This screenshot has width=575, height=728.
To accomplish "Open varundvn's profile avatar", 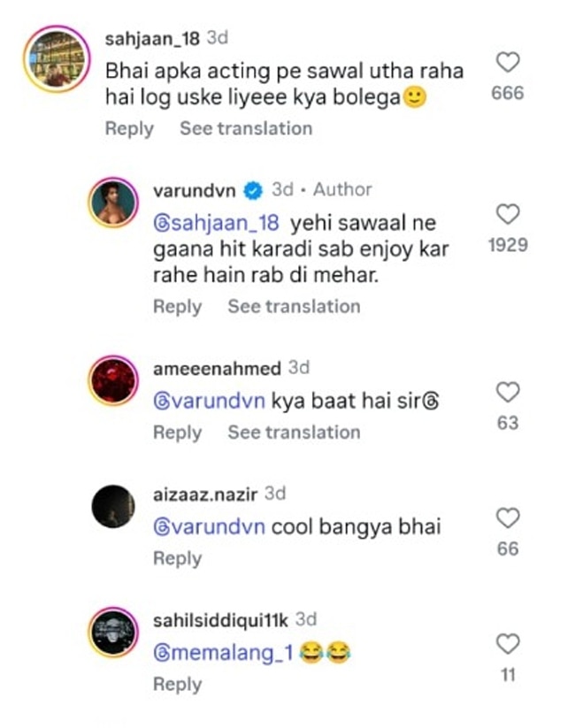I will click(113, 203).
